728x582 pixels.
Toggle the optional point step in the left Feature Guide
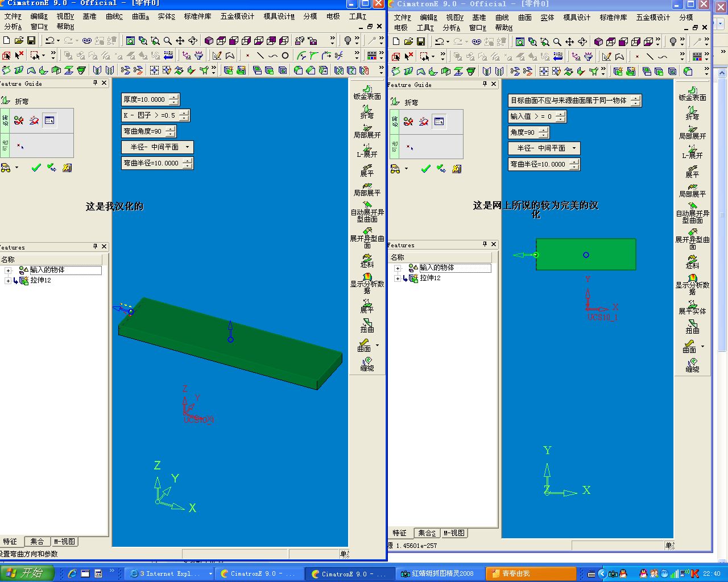pyautogui.click(x=20, y=146)
